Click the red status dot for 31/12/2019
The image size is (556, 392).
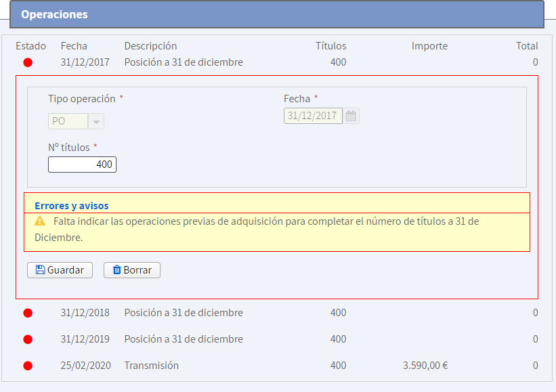point(28,339)
